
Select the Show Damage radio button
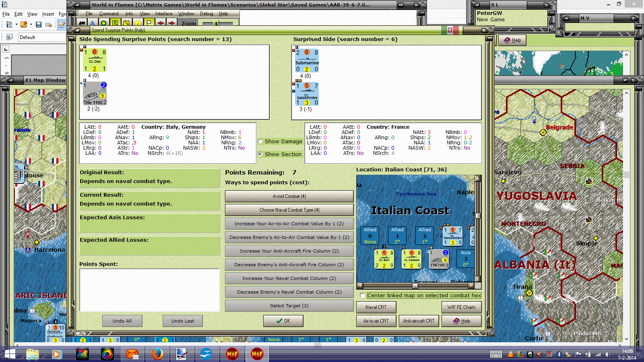pyautogui.click(x=260, y=141)
